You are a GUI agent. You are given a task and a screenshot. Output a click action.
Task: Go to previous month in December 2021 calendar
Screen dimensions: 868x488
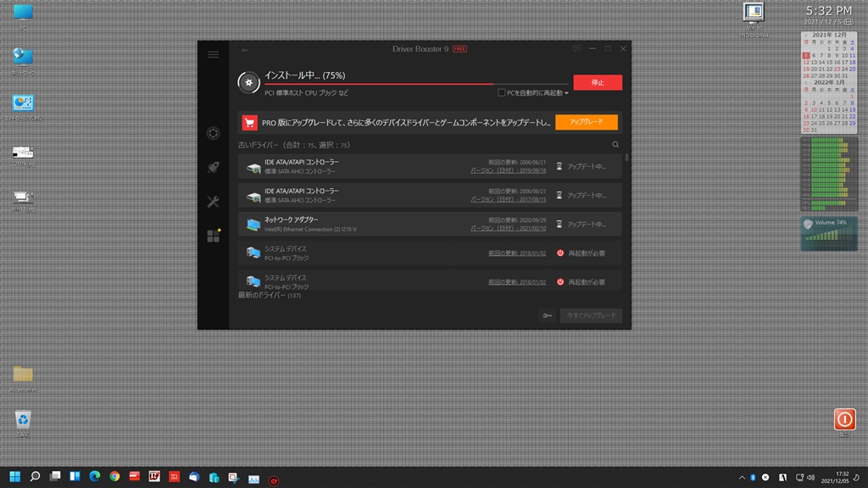tap(806, 35)
